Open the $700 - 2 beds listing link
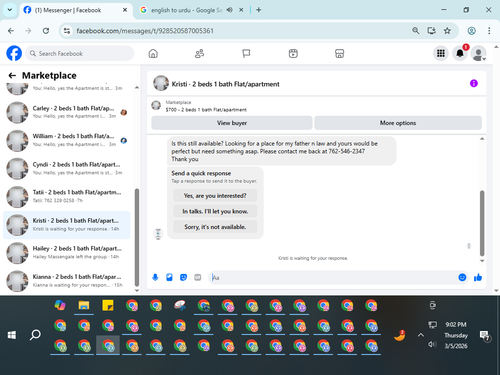500x375 pixels. (x=206, y=110)
